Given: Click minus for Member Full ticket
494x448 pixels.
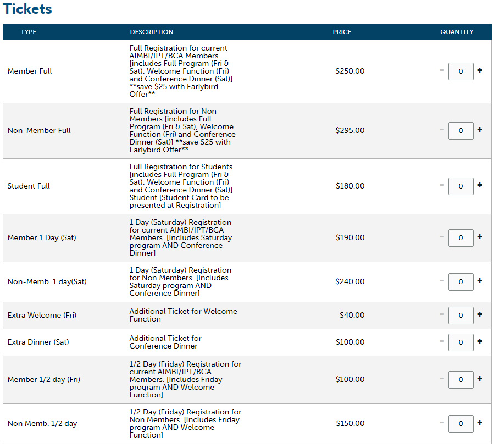Looking at the screenshot, I should click(442, 70).
